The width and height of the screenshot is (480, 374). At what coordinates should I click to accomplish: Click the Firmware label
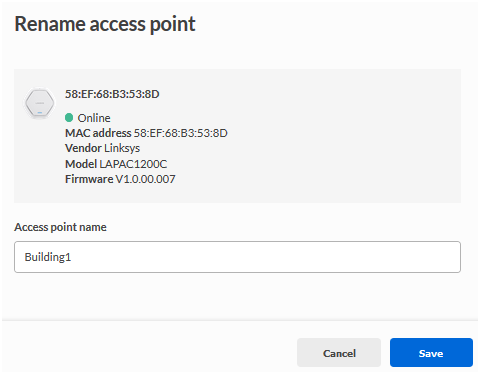tap(89, 179)
